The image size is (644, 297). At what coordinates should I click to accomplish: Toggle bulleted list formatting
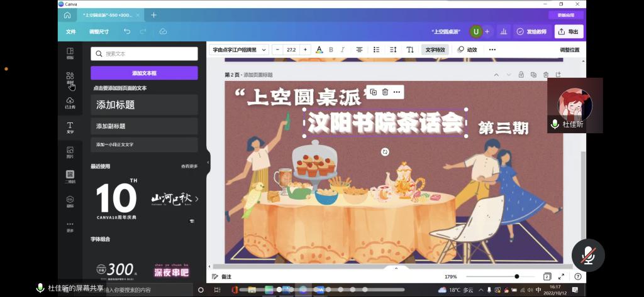pyautogui.click(x=376, y=50)
